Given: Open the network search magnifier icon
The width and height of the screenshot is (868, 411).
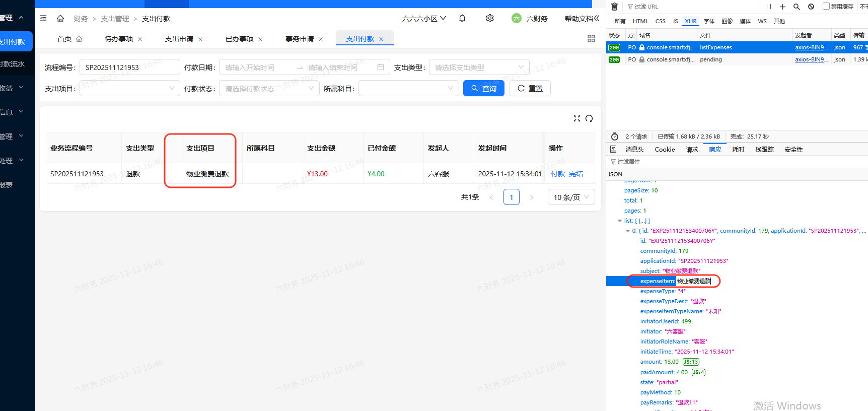Looking at the screenshot, I should coord(797,7).
